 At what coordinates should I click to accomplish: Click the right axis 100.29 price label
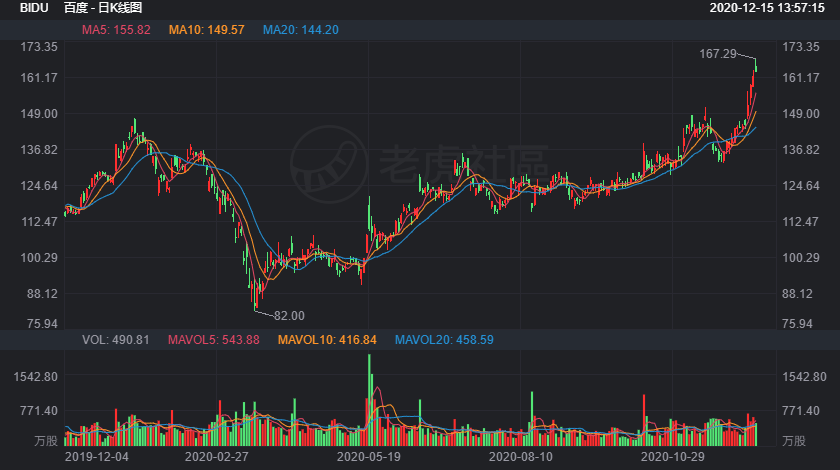coord(801,258)
